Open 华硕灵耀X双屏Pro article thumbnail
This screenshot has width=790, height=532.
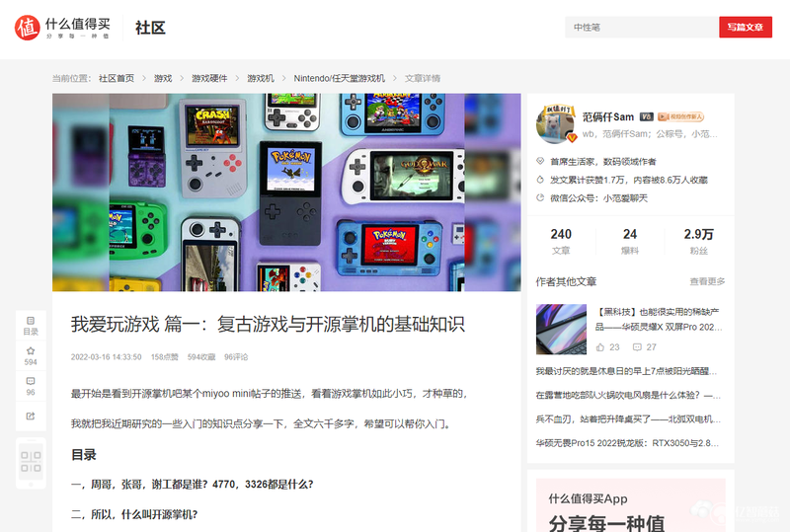pos(561,329)
